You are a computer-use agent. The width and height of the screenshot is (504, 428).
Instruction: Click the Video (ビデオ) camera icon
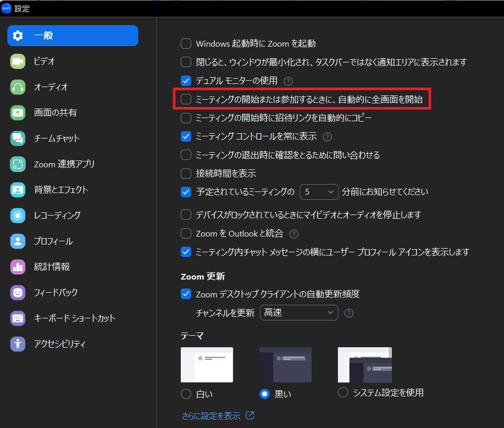(18, 61)
